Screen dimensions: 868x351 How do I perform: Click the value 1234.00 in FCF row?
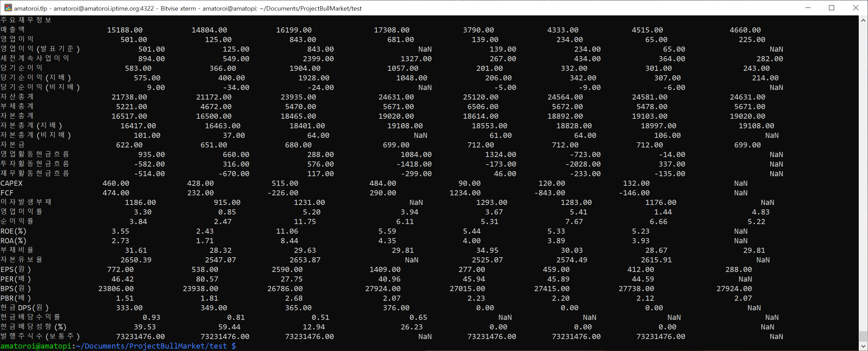(x=465, y=193)
